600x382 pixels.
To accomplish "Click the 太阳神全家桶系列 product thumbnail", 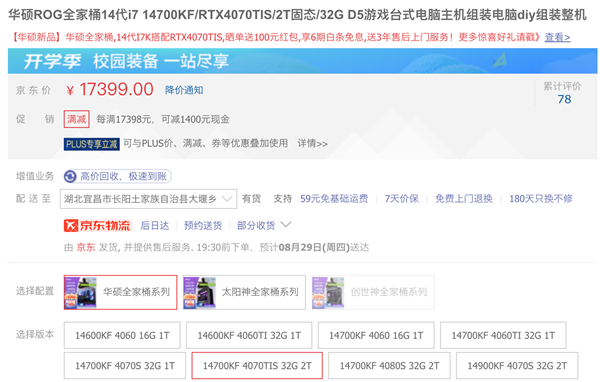I will tap(200, 292).
